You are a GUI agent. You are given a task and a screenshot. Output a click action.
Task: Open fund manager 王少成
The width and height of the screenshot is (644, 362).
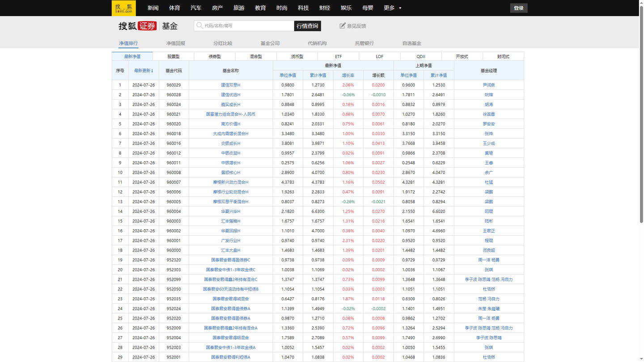[489, 143]
